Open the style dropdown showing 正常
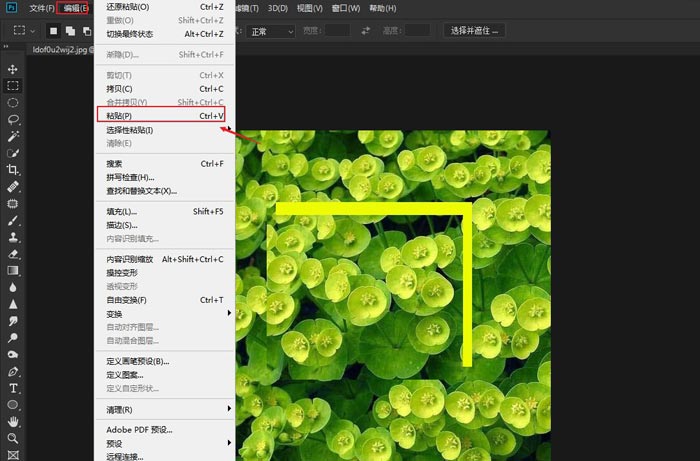 coord(271,31)
